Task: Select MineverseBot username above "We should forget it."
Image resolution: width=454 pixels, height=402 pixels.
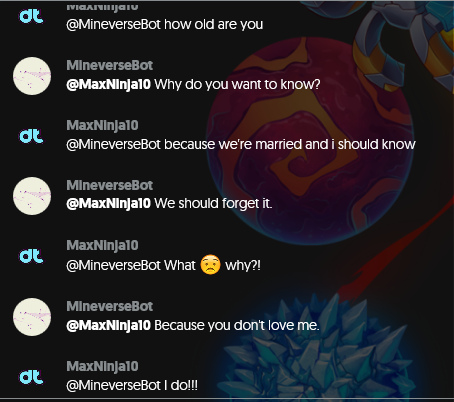Action: [x=110, y=185]
